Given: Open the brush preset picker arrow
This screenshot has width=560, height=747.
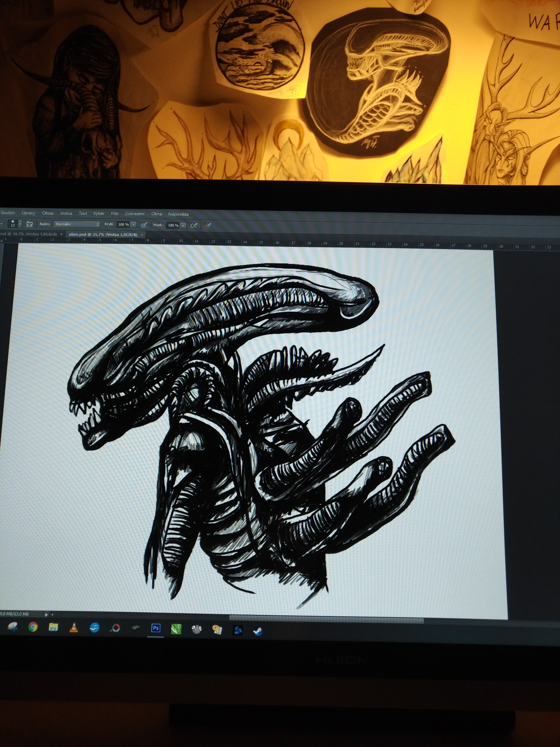Looking at the screenshot, I should coord(20,224).
